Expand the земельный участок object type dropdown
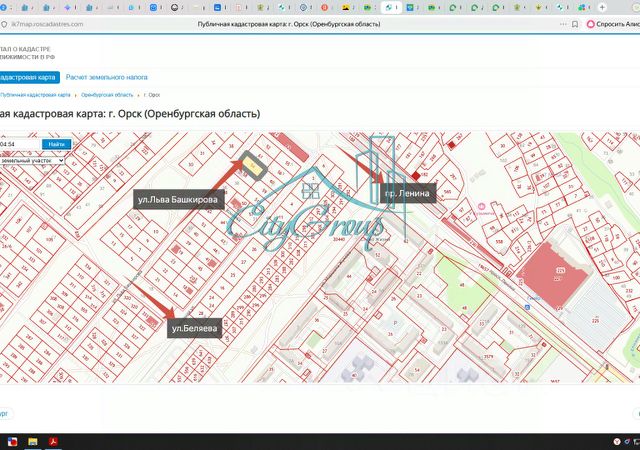640x450 pixels. click(32, 161)
